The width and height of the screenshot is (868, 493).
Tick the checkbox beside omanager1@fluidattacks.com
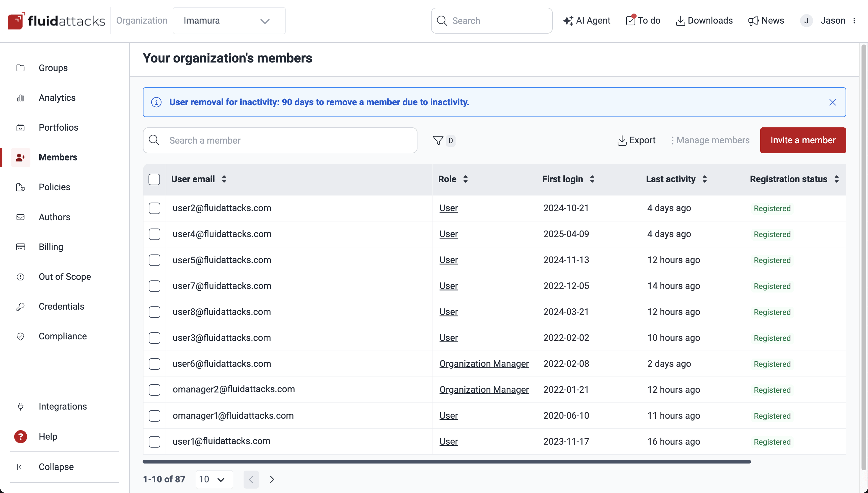click(154, 416)
